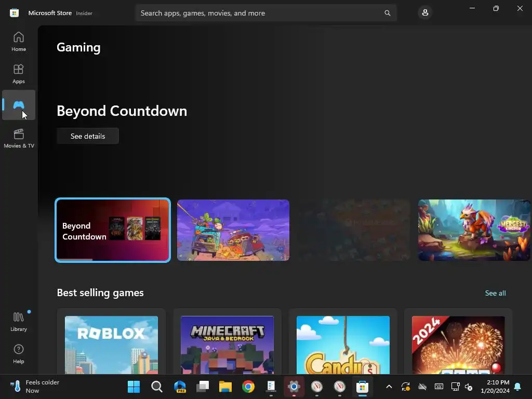The width and height of the screenshot is (532, 399).
Task: Click the Microsoft Store logo icon
Action: 14,13
